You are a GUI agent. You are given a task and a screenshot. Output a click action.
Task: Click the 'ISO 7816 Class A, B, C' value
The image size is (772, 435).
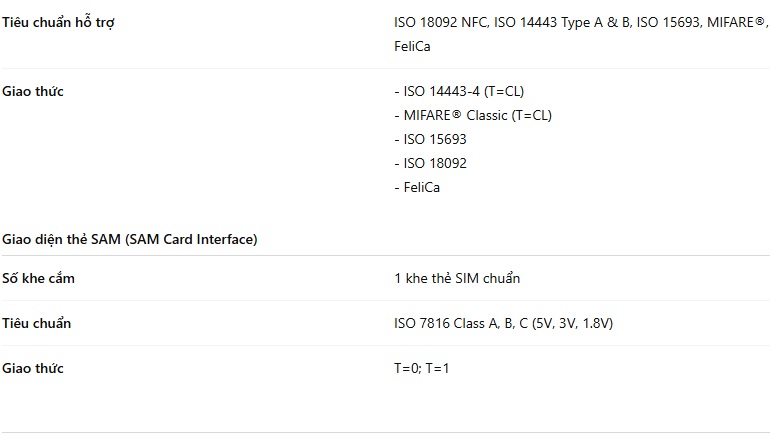pyautogui.click(x=461, y=323)
